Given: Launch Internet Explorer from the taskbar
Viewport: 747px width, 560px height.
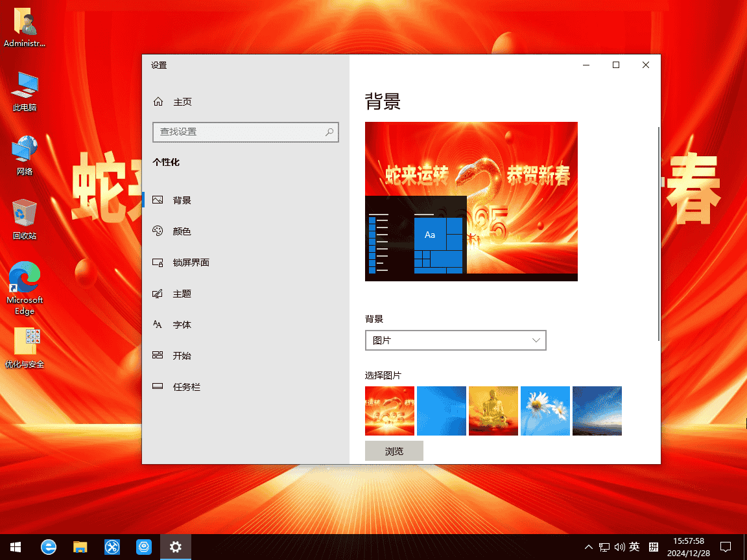Looking at the screenshot, I should click(49, 546).
